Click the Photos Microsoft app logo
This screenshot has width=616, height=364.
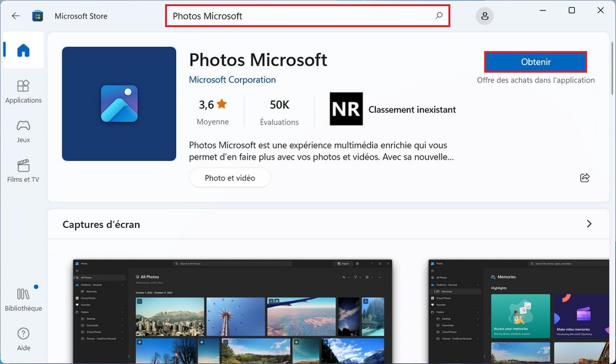119,103
